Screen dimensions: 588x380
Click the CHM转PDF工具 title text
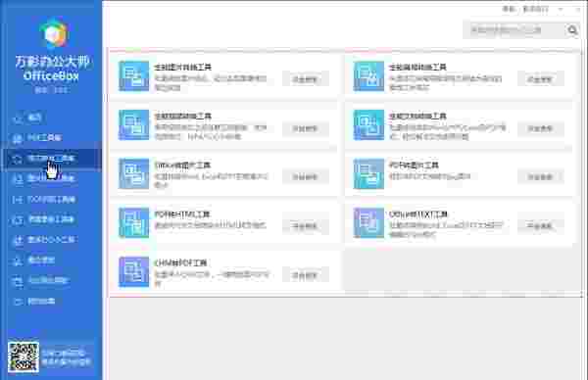point(180,263)
